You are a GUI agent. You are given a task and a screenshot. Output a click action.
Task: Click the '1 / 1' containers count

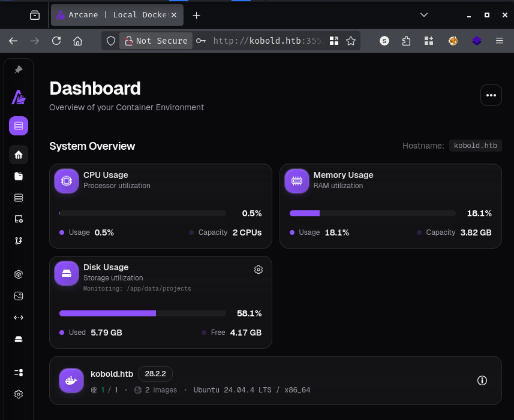pos(110,390)
